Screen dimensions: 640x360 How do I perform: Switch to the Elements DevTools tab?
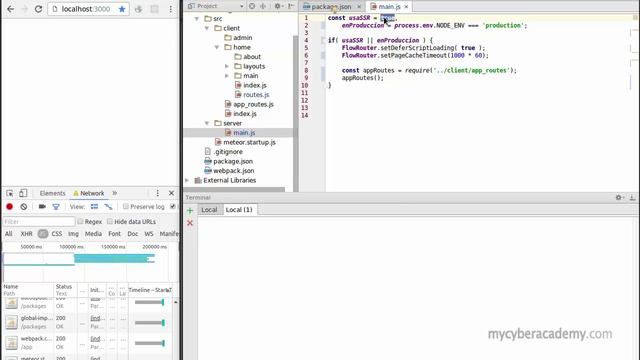pyautogui.click(x=52, y=193)
